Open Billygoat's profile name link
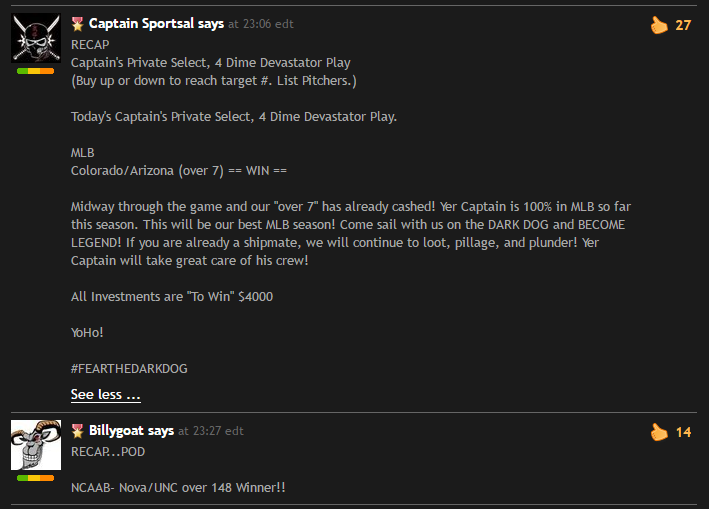The height and width of the screenshot is (509, 709). (x=117, y=430)
